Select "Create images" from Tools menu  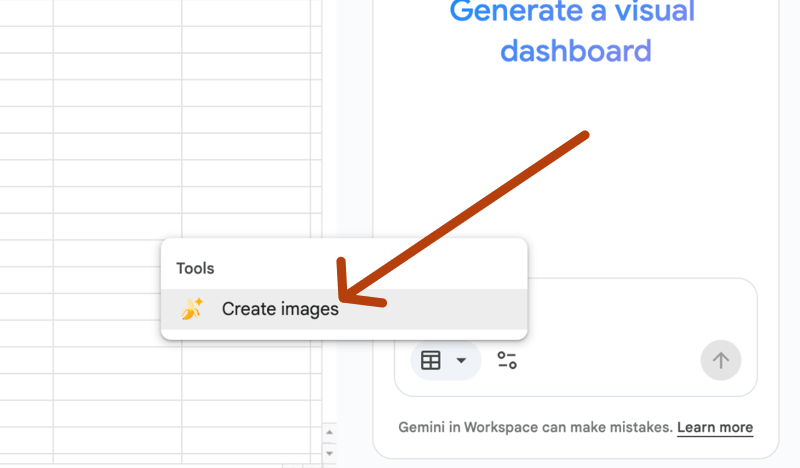pyautogui.click(x=280, y=309)
